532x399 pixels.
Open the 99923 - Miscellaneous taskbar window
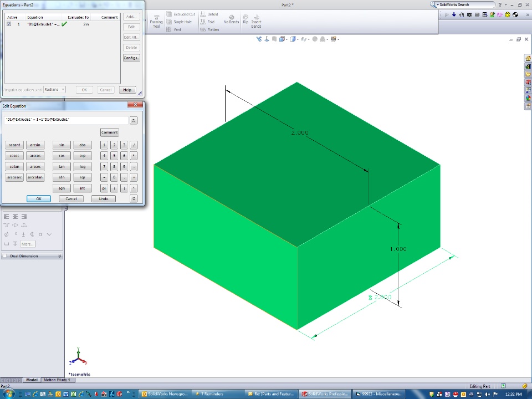coord(378,394)
